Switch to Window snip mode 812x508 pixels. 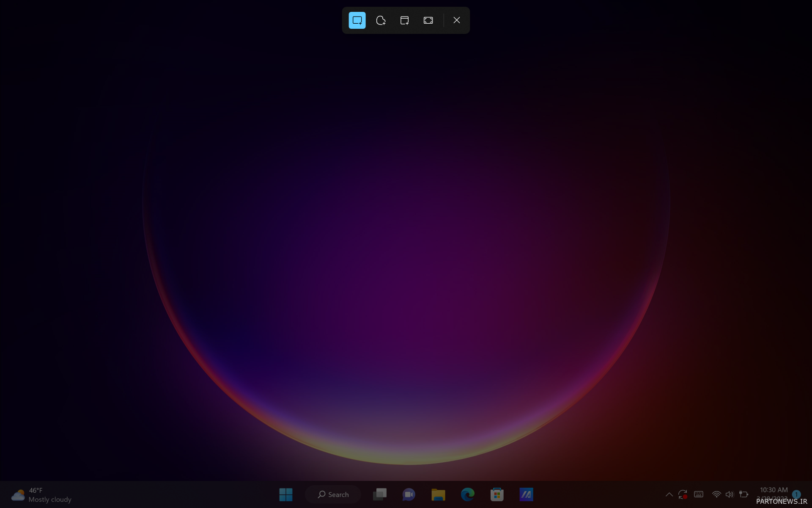click(404, 20)
